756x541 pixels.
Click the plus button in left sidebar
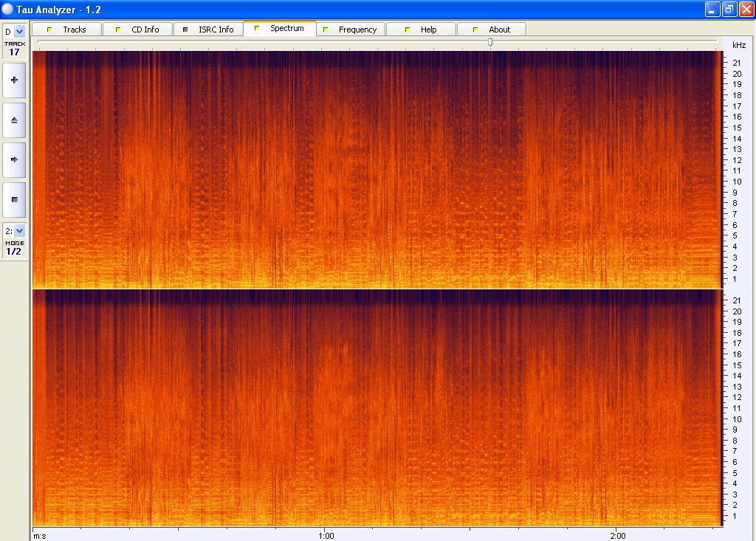pyautogui.click(x=14, y=80)
